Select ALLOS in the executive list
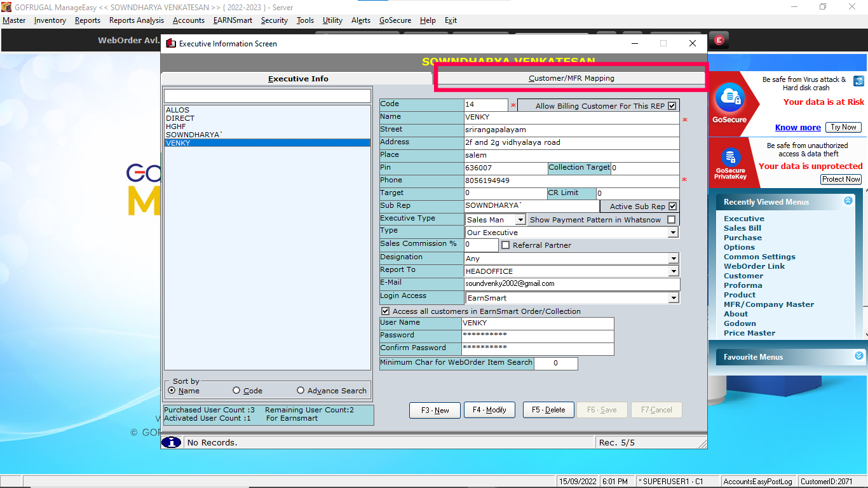The height and width of the screenshot is (488, 868). coord(267,110)
